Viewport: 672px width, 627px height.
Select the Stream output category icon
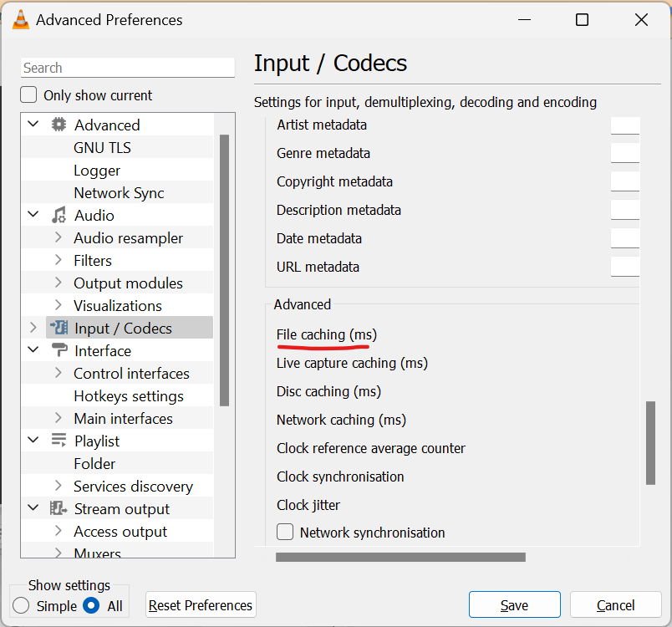coord(59,507)
